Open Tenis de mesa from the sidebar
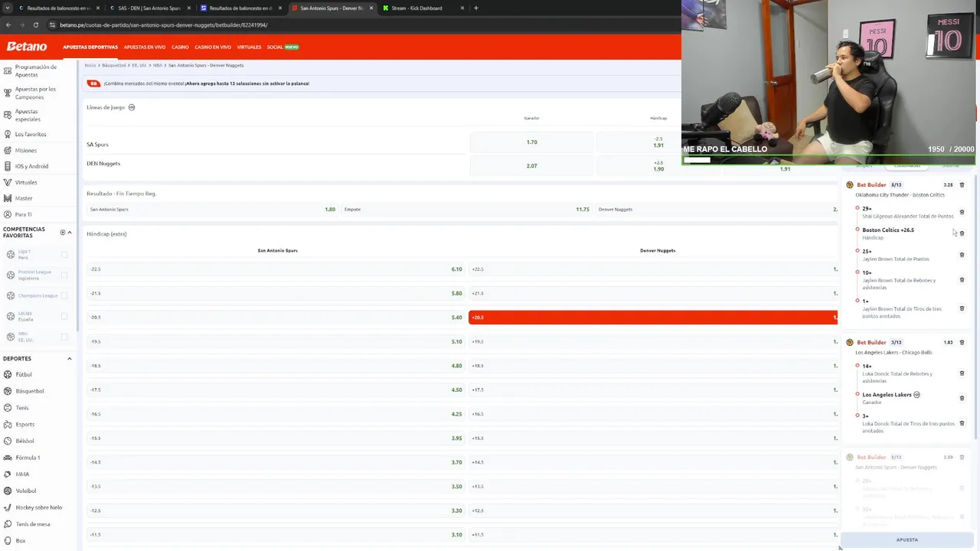The image size is (980, 551). click(32, 524)
